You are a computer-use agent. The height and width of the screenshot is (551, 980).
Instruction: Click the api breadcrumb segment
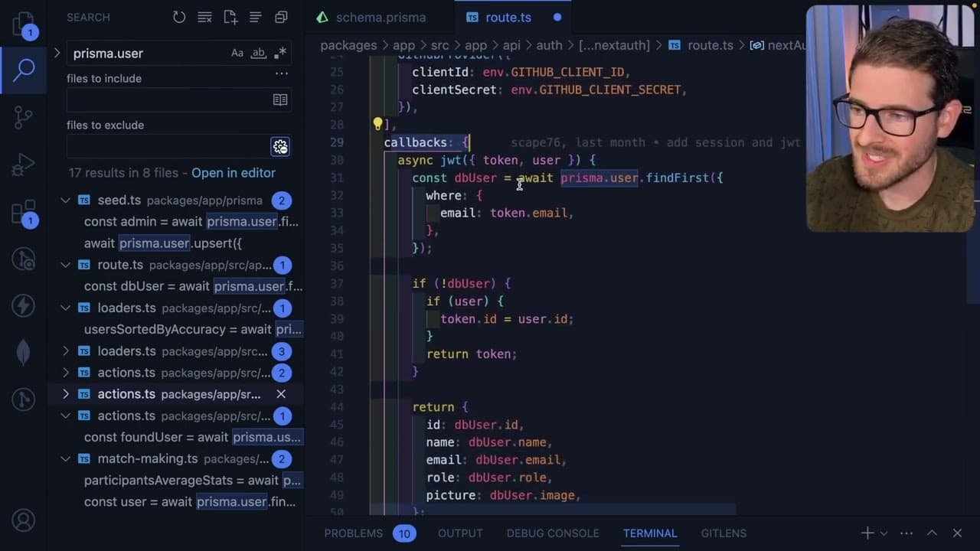click(511, 45)
